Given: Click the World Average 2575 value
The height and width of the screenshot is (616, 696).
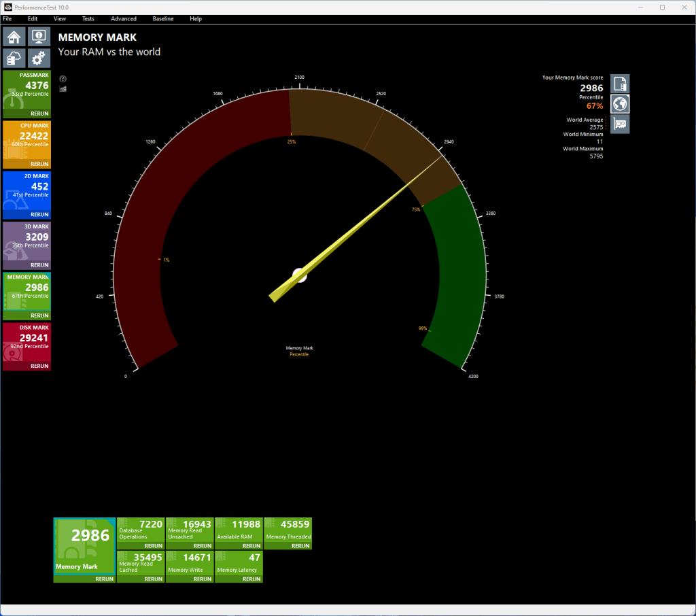Looking at the screenshot, I should click(596, 127).
